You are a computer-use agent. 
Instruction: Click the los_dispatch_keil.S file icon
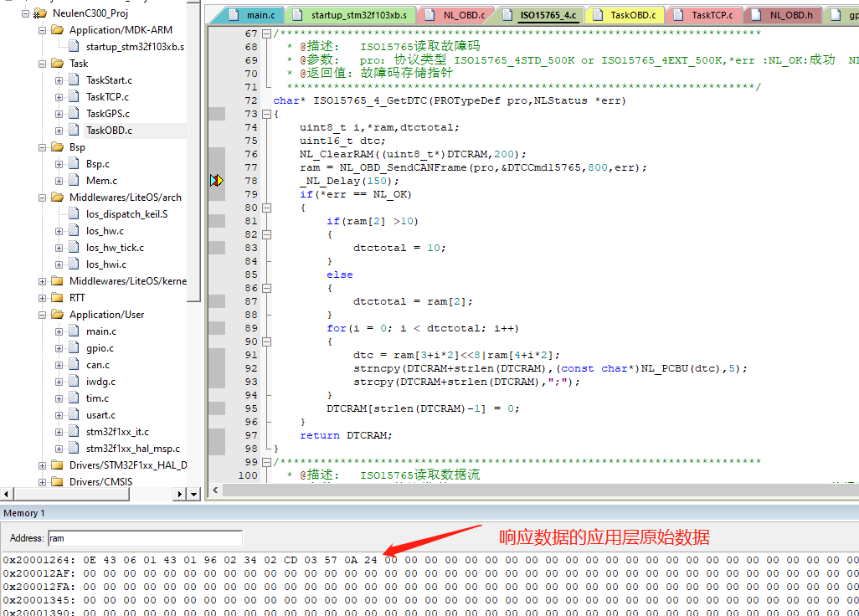coord(74,214)
